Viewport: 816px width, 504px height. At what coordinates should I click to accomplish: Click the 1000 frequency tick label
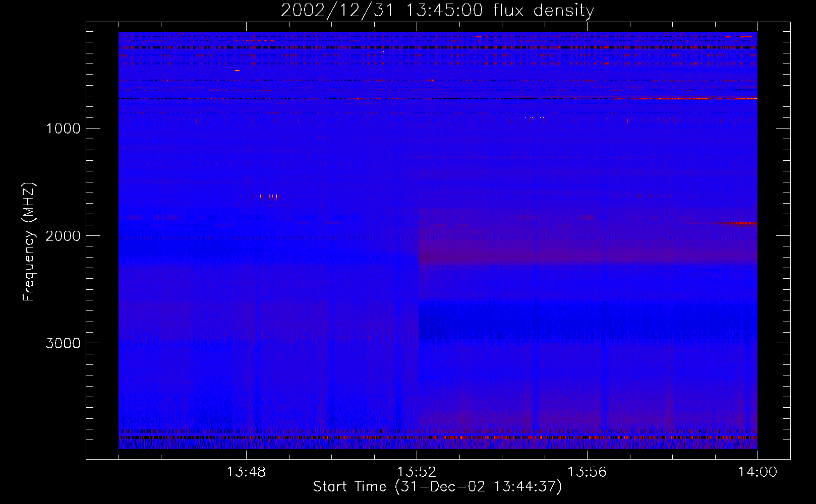click(63, 129)
